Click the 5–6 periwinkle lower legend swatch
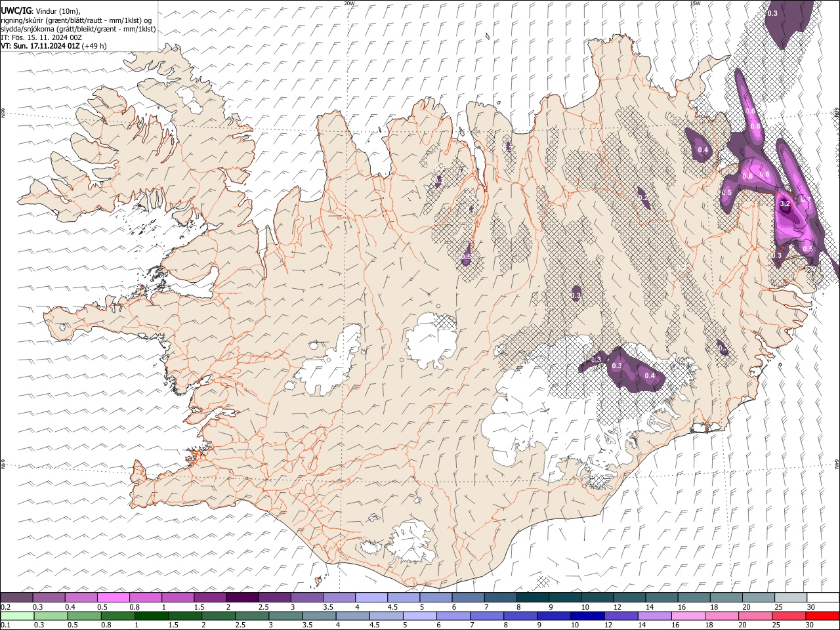 pyautogui.click(x=420, y=616)
